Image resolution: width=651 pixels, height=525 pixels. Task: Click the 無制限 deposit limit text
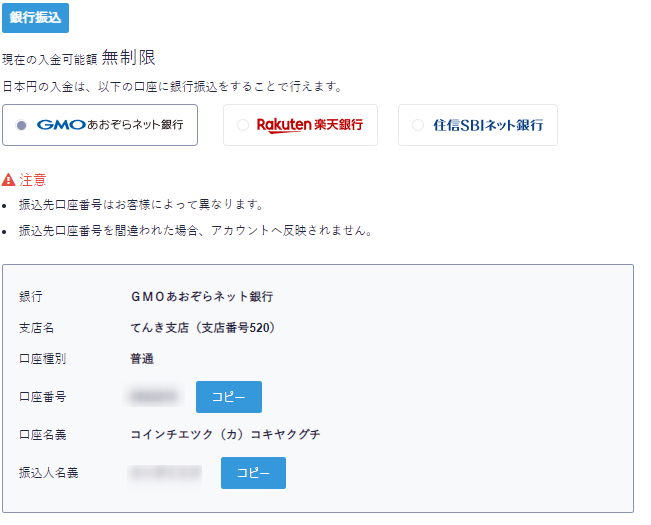pos(129,58)
